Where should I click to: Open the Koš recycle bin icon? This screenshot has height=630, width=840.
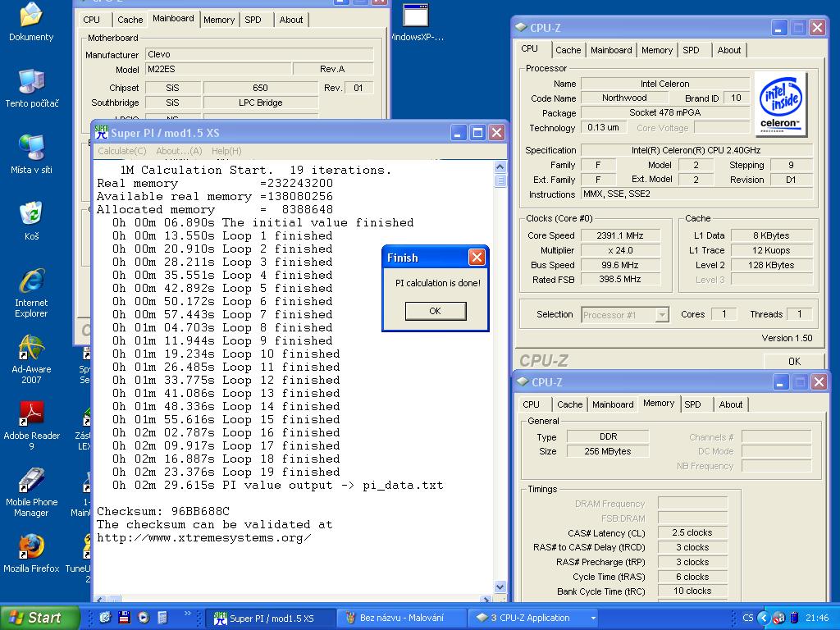click(x=32, y=221)
